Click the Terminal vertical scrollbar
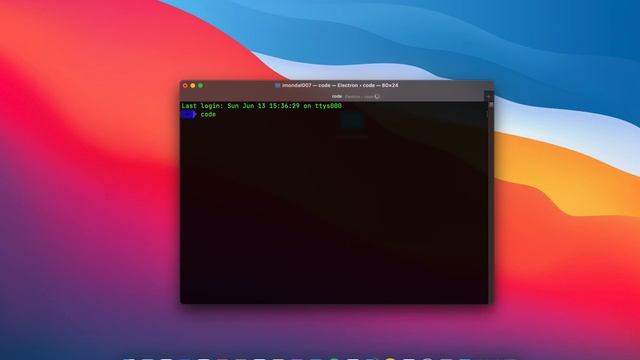Screen dimensions: 640x360 491,202
